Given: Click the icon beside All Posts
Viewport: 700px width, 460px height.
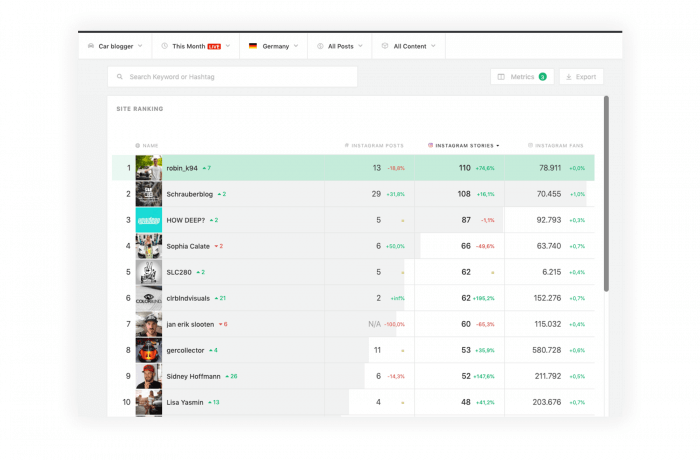Looking at the screenshot, I should click(320, 46).
